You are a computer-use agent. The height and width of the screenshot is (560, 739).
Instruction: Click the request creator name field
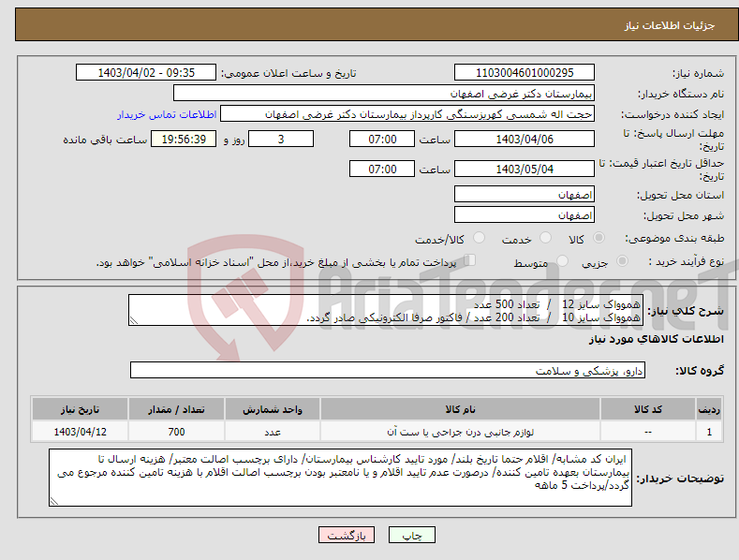click(407, 114)
